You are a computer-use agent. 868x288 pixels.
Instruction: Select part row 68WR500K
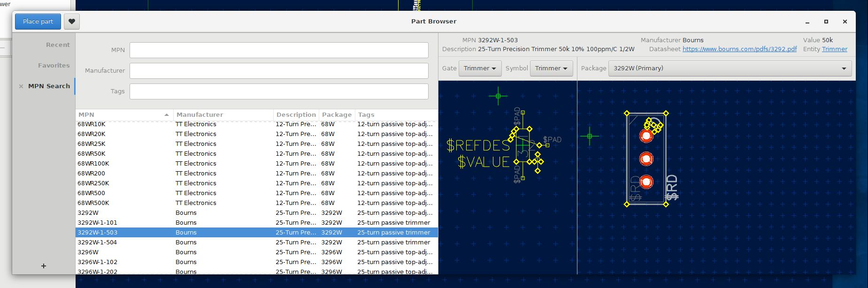click(257, 203)
